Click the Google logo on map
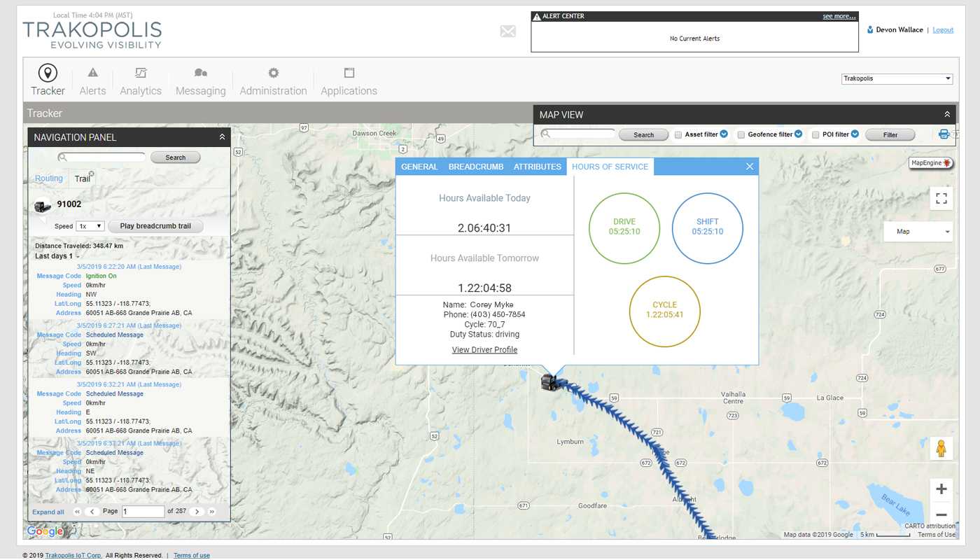 coord(45,531)
